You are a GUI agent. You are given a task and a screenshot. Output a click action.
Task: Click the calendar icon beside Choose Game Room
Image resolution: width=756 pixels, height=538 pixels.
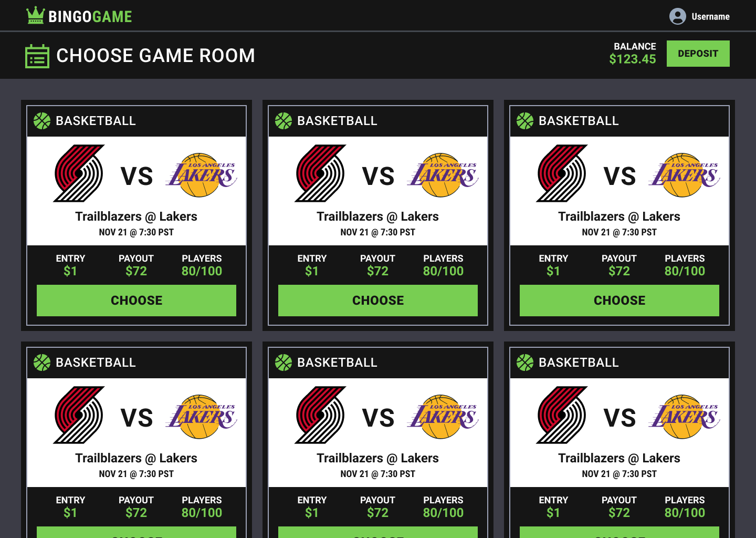37,56
